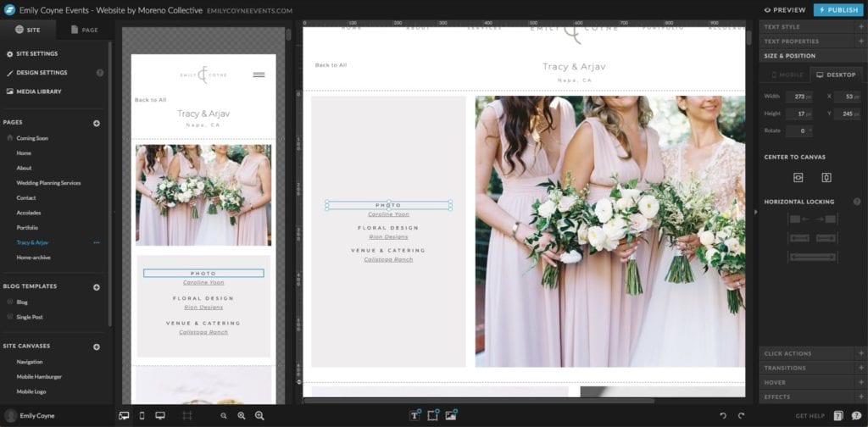This screenshot has width=868, height=427.
Task: Select the Home page
Action: point(24,153)
